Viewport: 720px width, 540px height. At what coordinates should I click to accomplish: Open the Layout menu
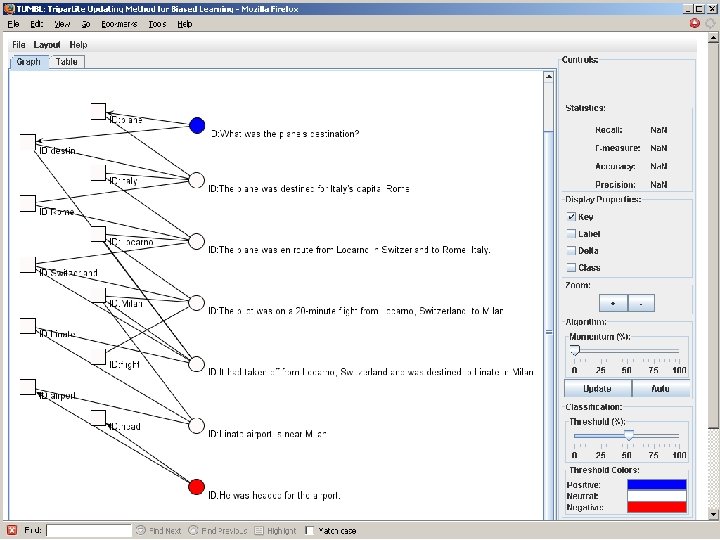pos(47,45)
